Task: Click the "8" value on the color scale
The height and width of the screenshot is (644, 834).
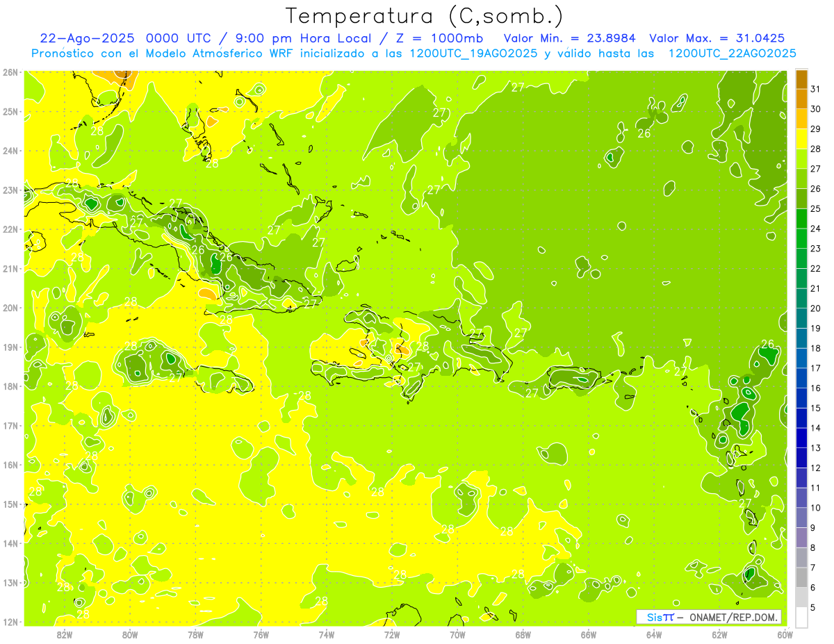Action: (813, 547)
